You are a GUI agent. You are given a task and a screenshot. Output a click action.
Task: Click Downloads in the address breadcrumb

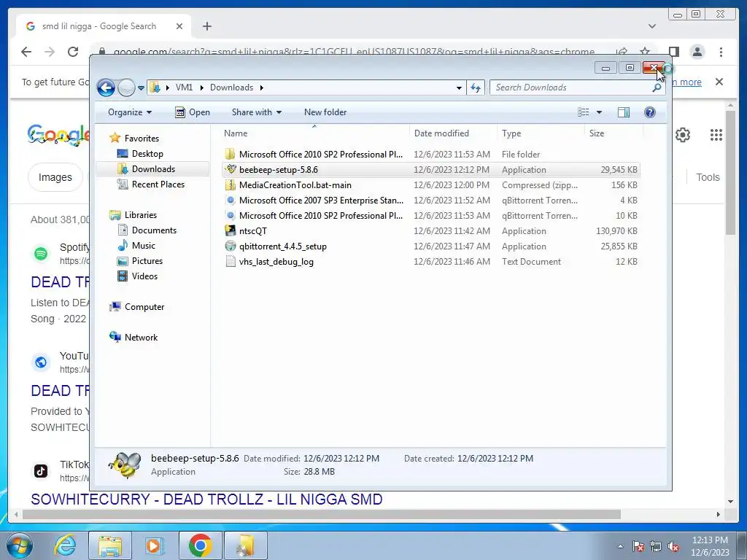click(231, 87)
